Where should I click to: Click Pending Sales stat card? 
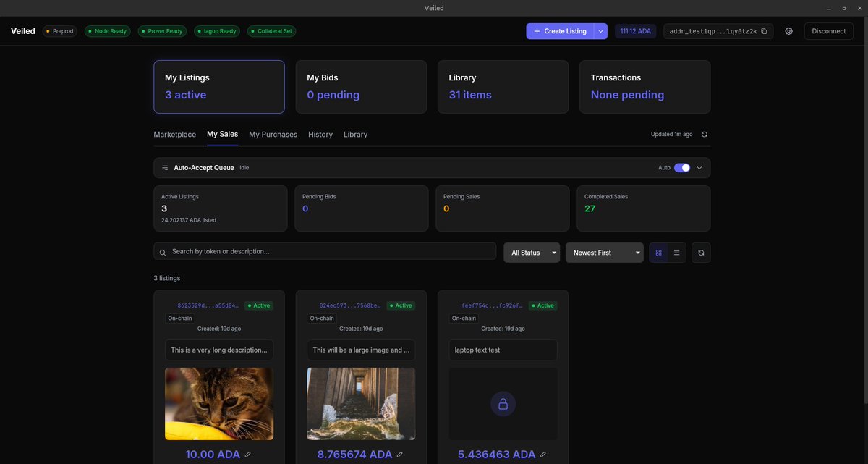click(503, 208)
